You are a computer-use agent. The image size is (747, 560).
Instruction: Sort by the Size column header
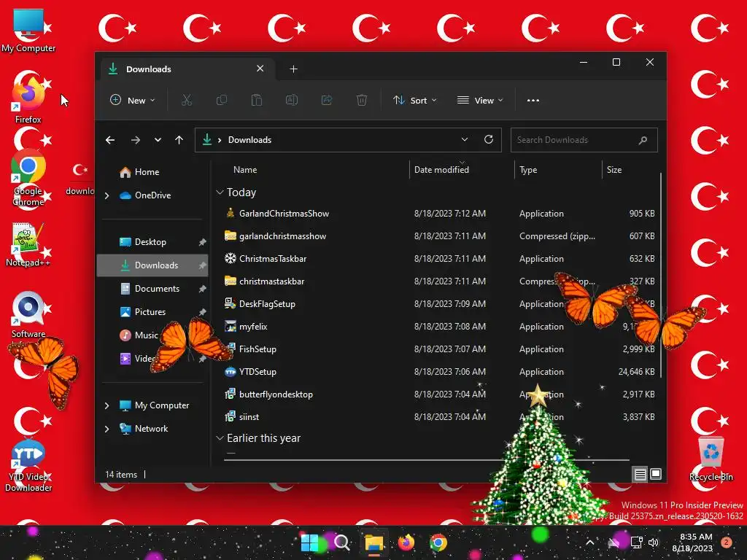[614, 169]
